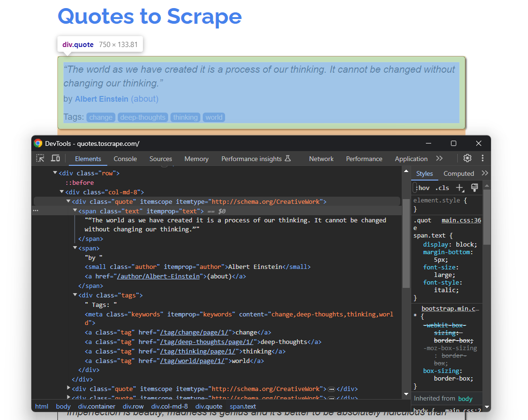The height and width of the screenshot is (420, 528).
Task: Open more panels with the chevron icon
Action: [x=439, y=158]
